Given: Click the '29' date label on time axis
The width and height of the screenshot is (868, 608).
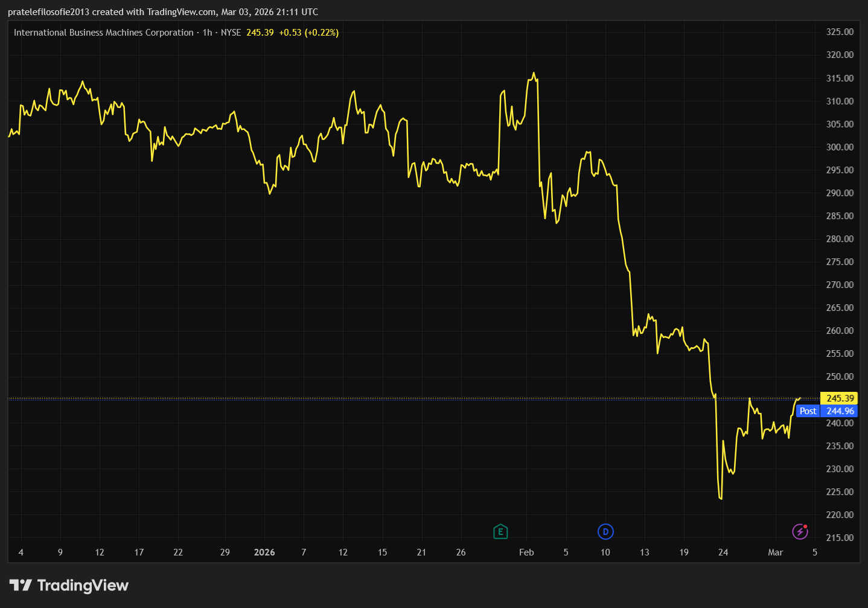Looking at the screenshot, I should [225, 552].
